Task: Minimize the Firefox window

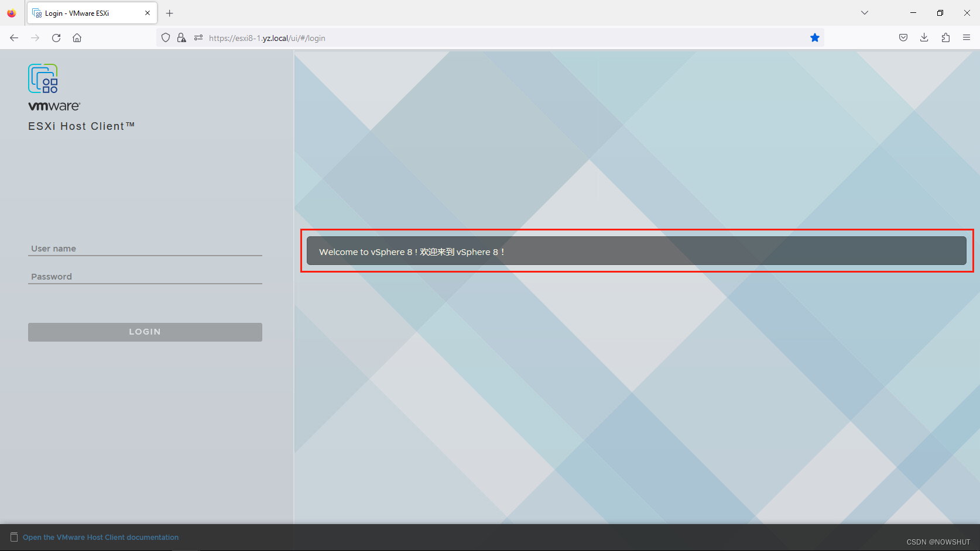Action: [x=913, y=13]
